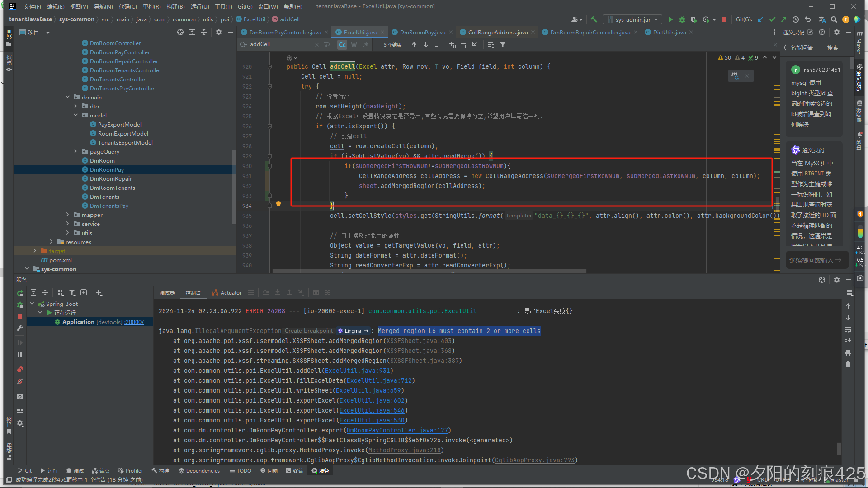
Task: Click the console vertical scrollbar thumb
Action: [839, 448]
